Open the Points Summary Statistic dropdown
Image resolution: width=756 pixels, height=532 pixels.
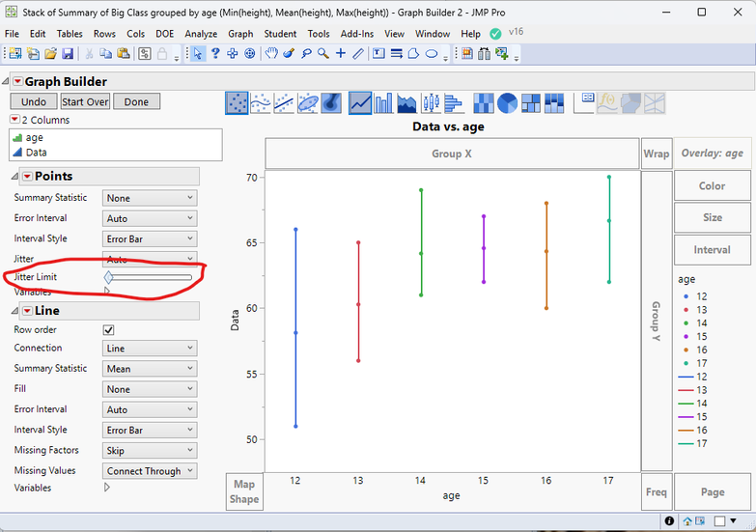tap(150, 198)
